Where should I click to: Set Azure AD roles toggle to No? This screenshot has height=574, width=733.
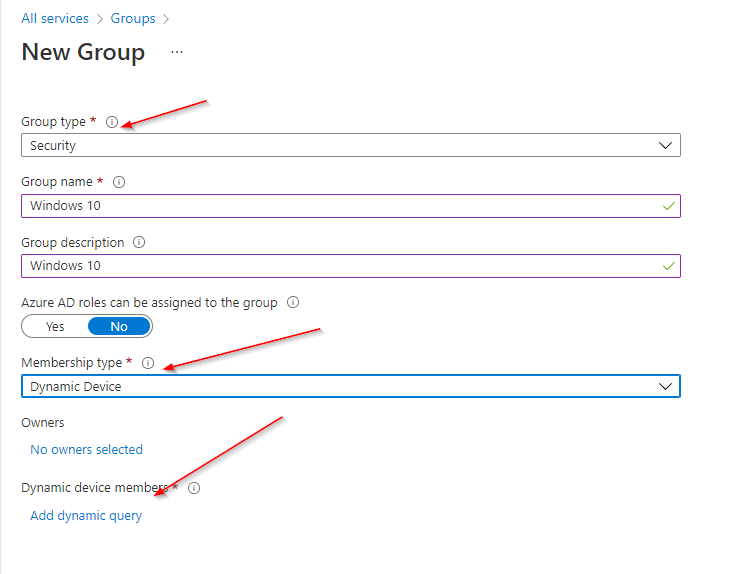click(x=119, y=326)
